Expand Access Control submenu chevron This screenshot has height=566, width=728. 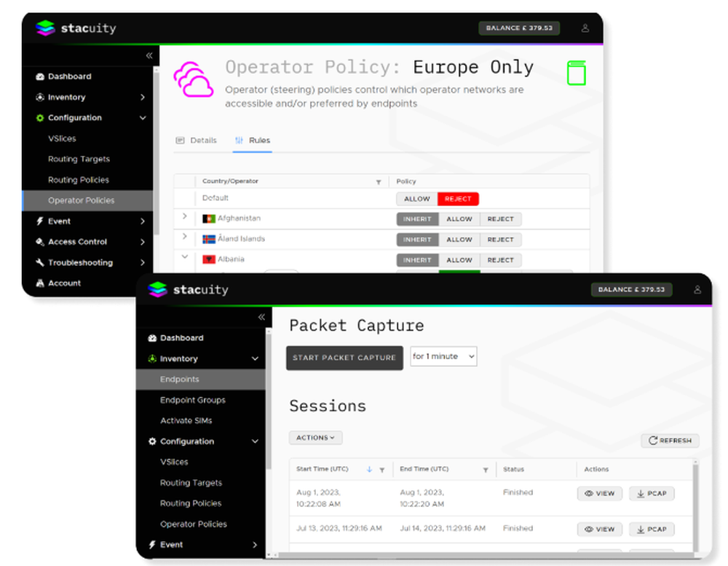[x=143, y=242]
